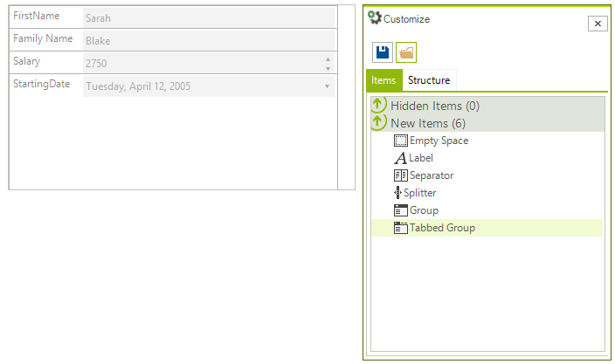
Task: Decrease Salary with the down arrow
Action: click(x=328, y=69)
